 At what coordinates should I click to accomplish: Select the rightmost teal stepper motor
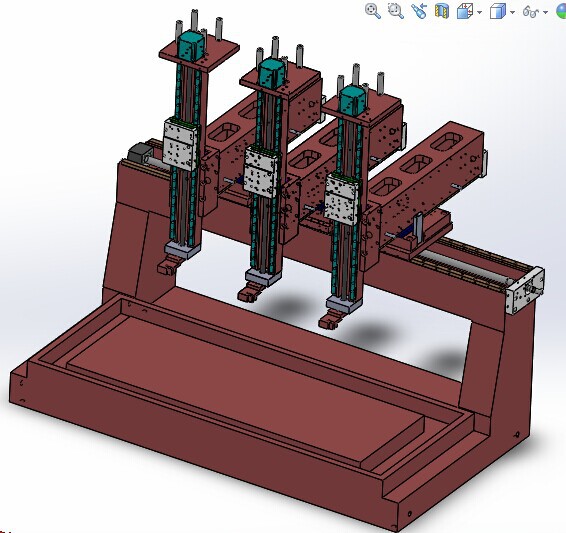pos(352,99)
